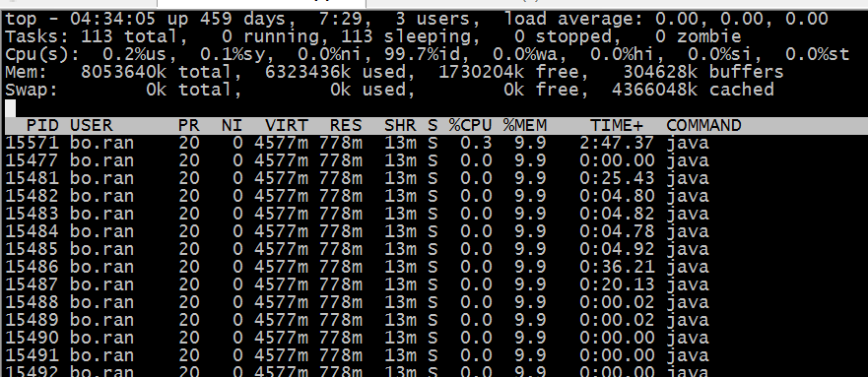Image resolution: width=868 pixels, height=377 pixels.
Task: Select PID 15486 in the process list
Action: [33, 267]
